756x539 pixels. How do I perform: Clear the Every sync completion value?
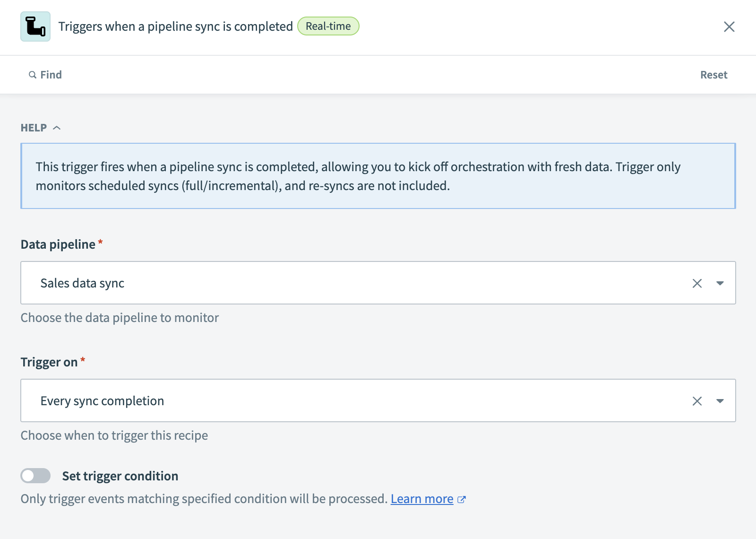(x=697, y=400)
